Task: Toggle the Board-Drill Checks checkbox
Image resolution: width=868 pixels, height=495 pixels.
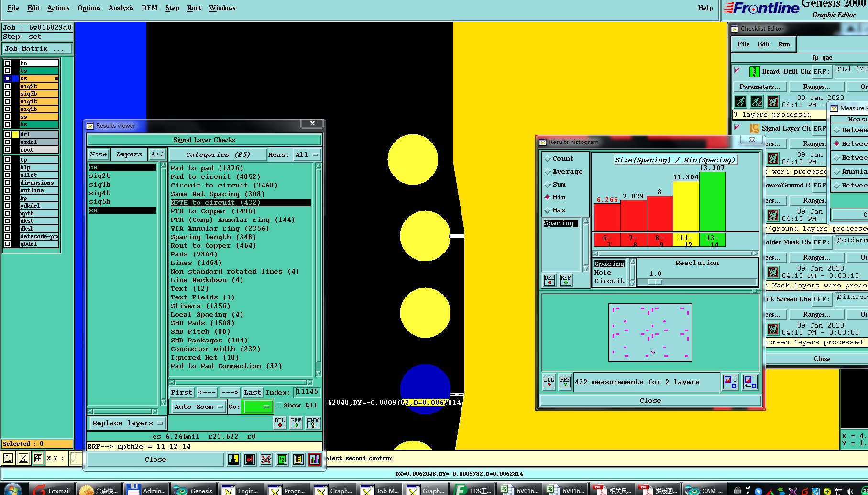Action: [x=737, y=70]
